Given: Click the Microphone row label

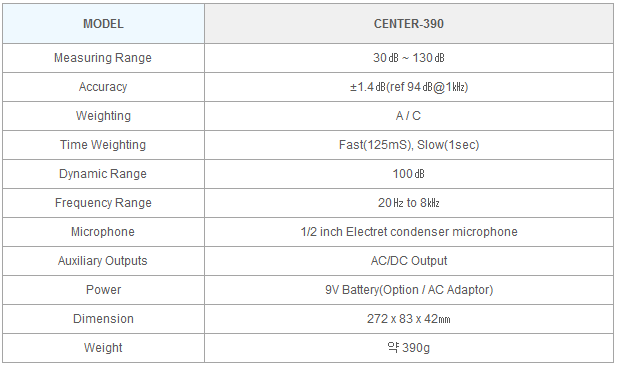Looking at the screenshot, I should [103, 231].
